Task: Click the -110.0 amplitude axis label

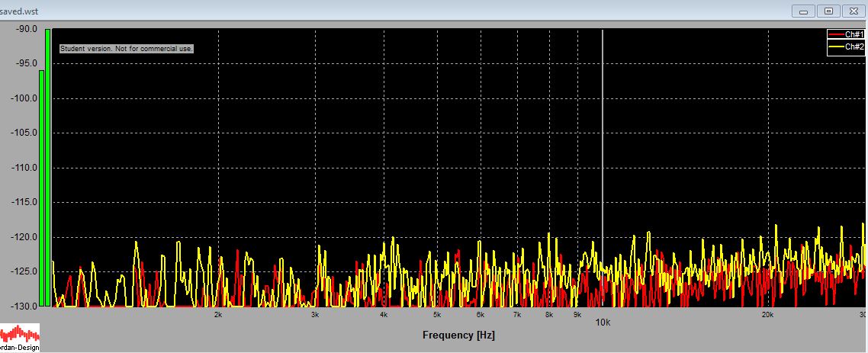Action: point(23,168)
